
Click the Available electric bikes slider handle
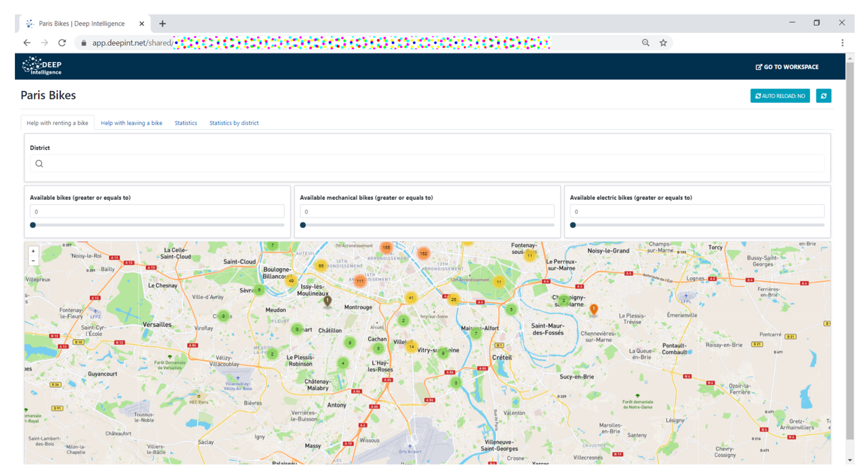tap(572, 225)
